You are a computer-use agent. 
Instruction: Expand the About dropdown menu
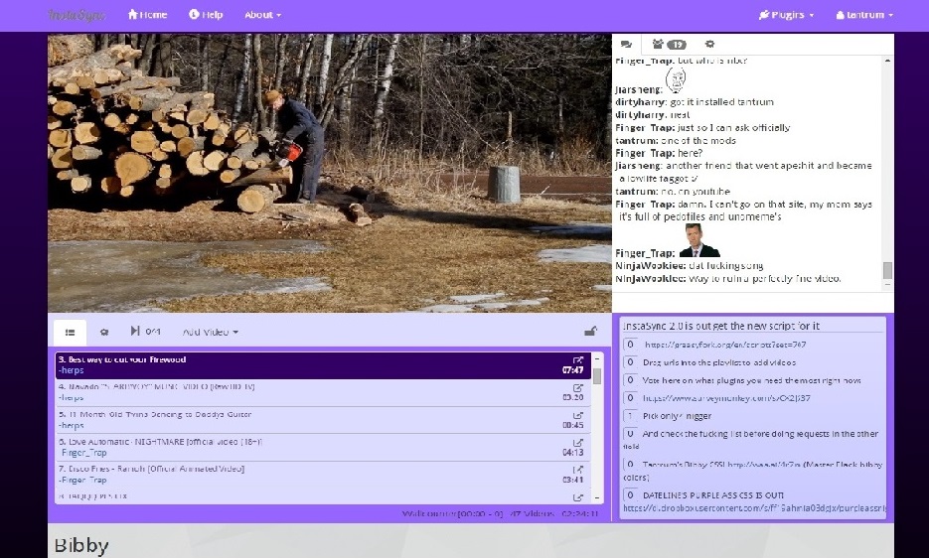(x=262, y=15)
